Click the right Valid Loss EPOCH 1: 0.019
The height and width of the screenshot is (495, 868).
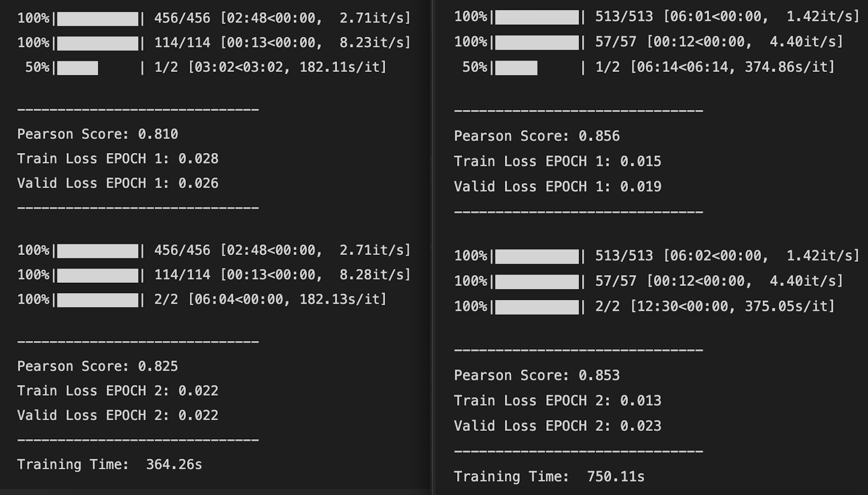click(558, 186)
